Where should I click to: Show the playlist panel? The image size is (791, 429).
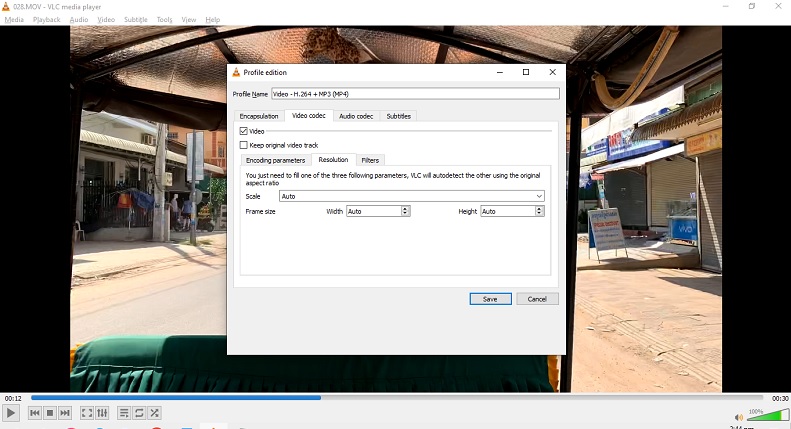point(124,413)
